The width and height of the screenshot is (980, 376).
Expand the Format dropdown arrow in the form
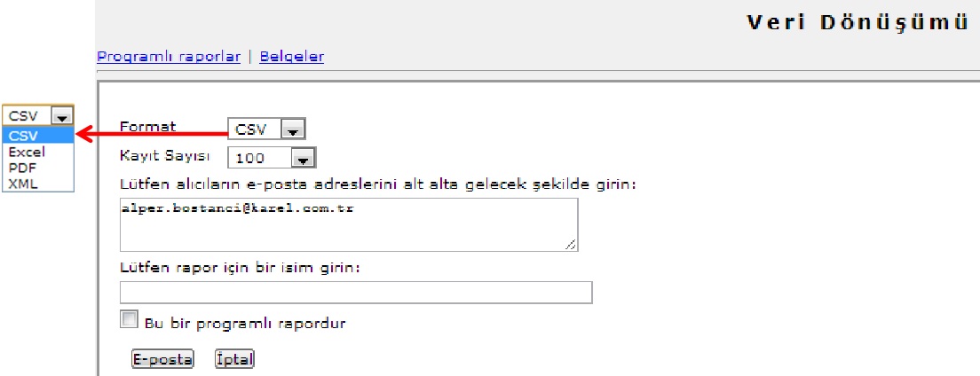click(x=293, y=129)
